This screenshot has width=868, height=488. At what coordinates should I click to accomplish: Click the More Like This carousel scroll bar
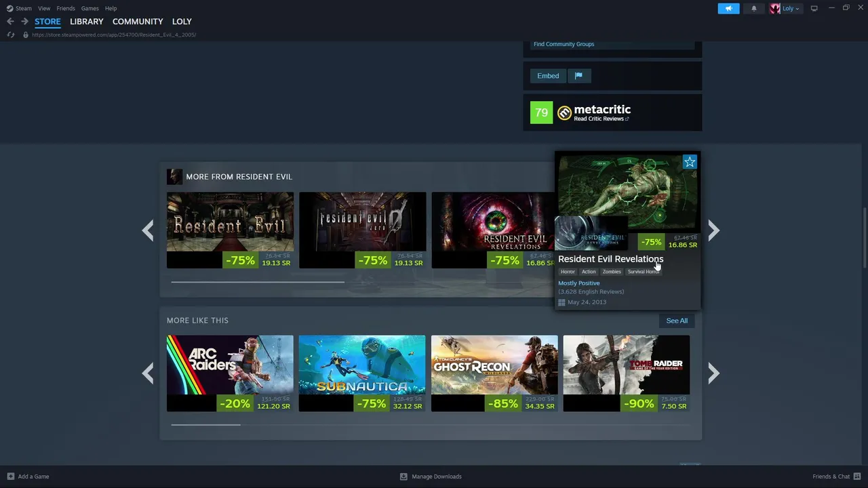(x=205, y=425)
